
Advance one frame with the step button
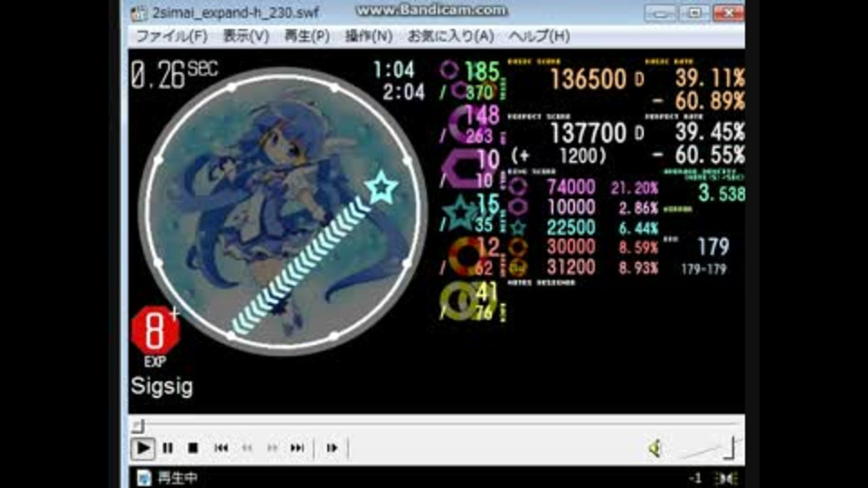(x=332, y=448)
